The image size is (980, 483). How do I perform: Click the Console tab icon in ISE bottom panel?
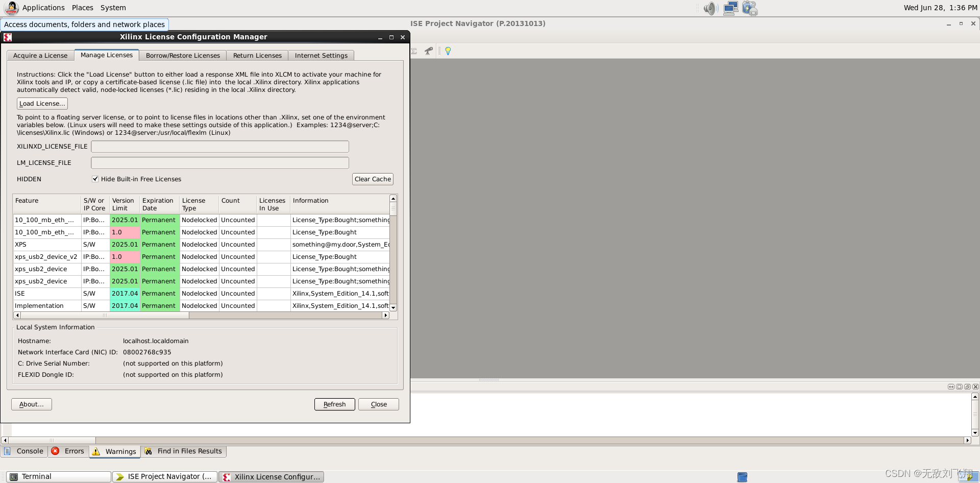pos(7,451)
